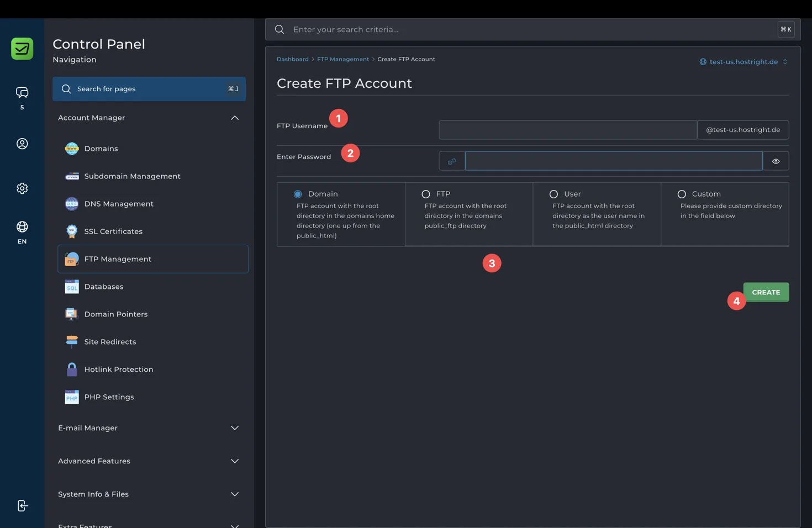Toggle password visibility eye icon

[x=776, y=161]
